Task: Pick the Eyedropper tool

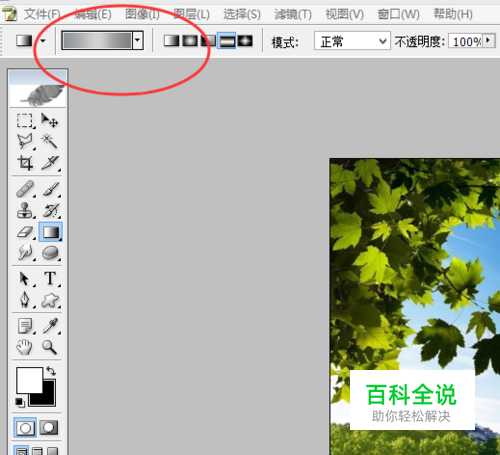Action: (x=51, y=326)
